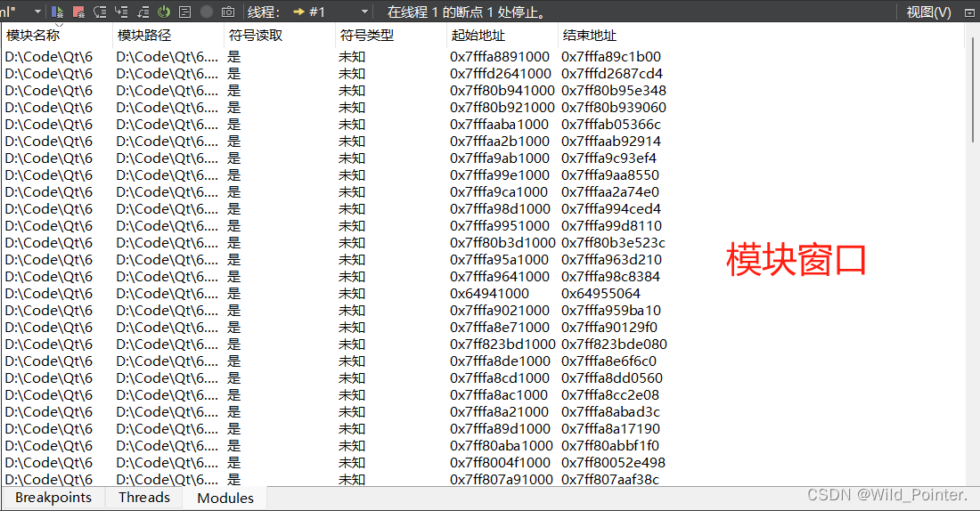Select start address 0x7ff823bd1000
The height and width of the screenshot is (511, 980).
coord(502,344)
